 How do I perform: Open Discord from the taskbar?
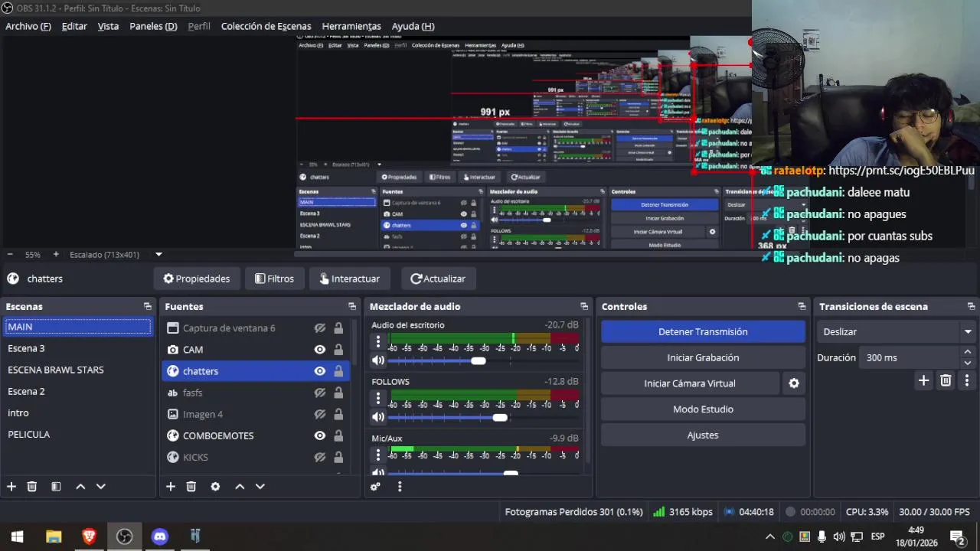[x=160, y=536]
